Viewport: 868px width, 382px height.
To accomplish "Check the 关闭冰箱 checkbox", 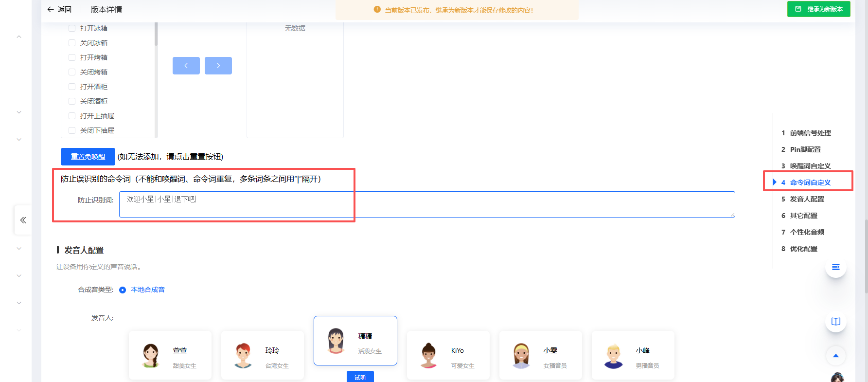I will click(72, 43).
